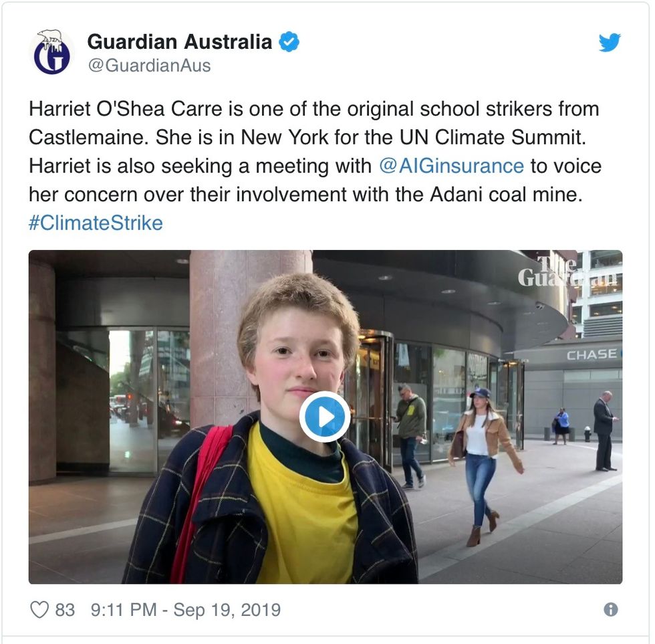Click the @GuardianAus handle
The width and height of the screenshot is (655, 644).
click(150, 66)
